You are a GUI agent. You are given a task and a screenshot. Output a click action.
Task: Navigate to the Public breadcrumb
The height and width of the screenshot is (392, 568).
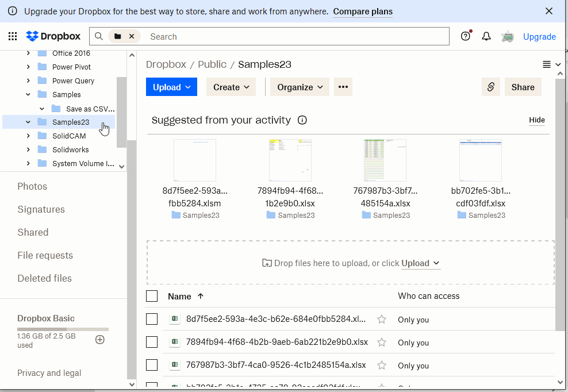point(212,64)
